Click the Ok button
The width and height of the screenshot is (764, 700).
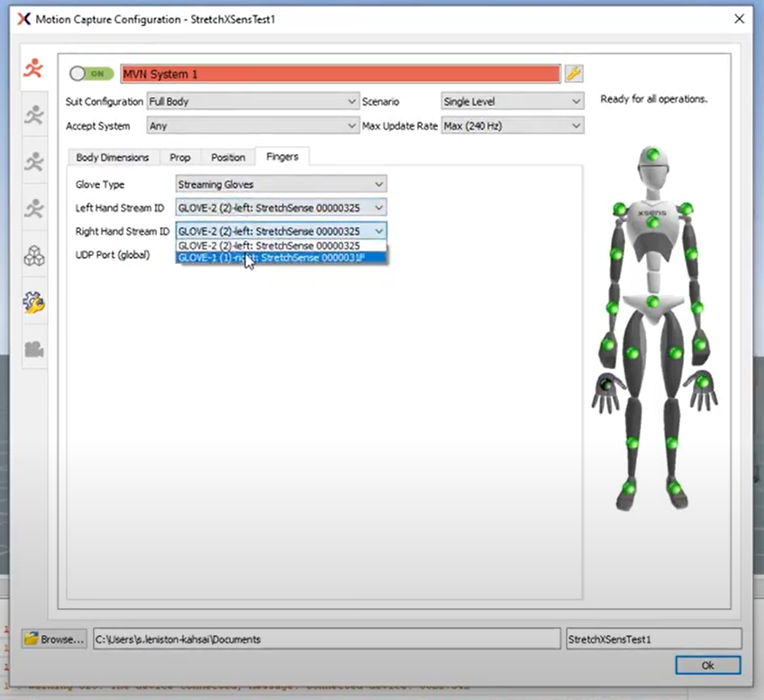pyautogui.click(x=707, y=665)
